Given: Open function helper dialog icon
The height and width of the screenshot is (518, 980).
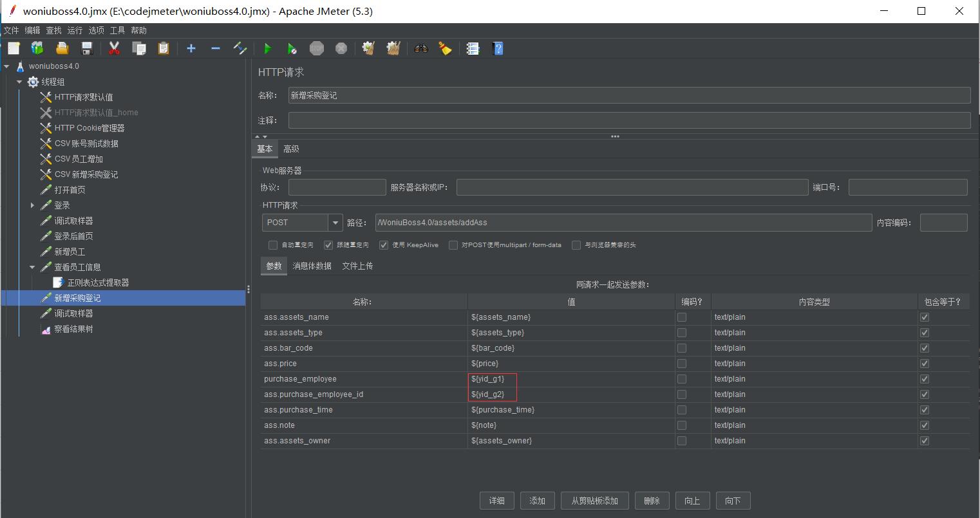Looking at the screenshot, I should pos(473,48).
